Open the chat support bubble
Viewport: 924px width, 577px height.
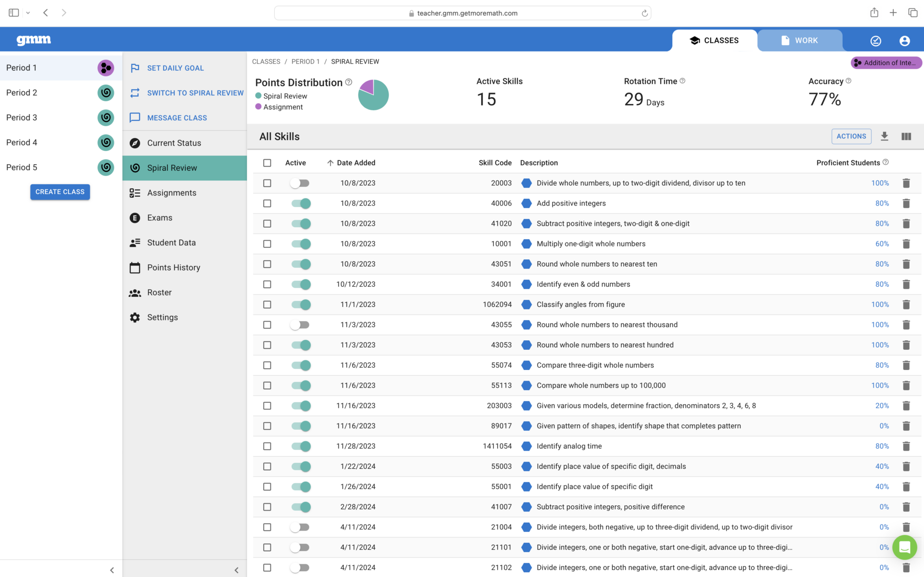pos(904,547)
